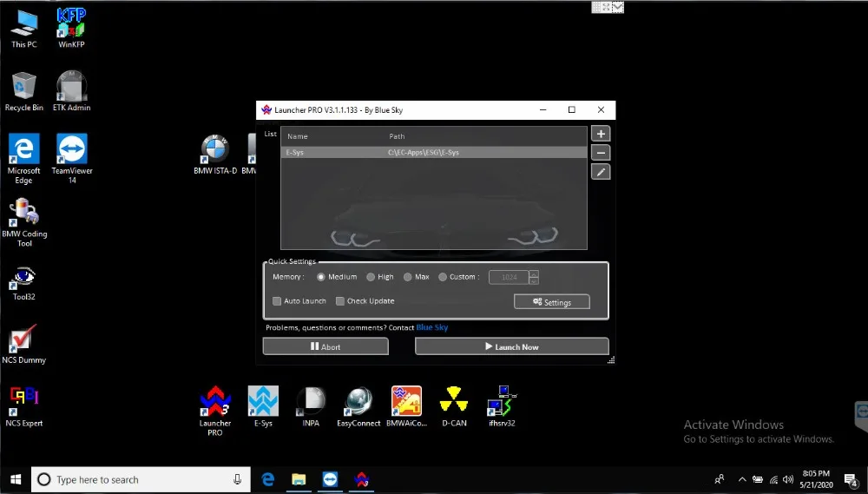
Task: Select the BMW ISTA-D desktop icon
Action: (x=214, y=155)
